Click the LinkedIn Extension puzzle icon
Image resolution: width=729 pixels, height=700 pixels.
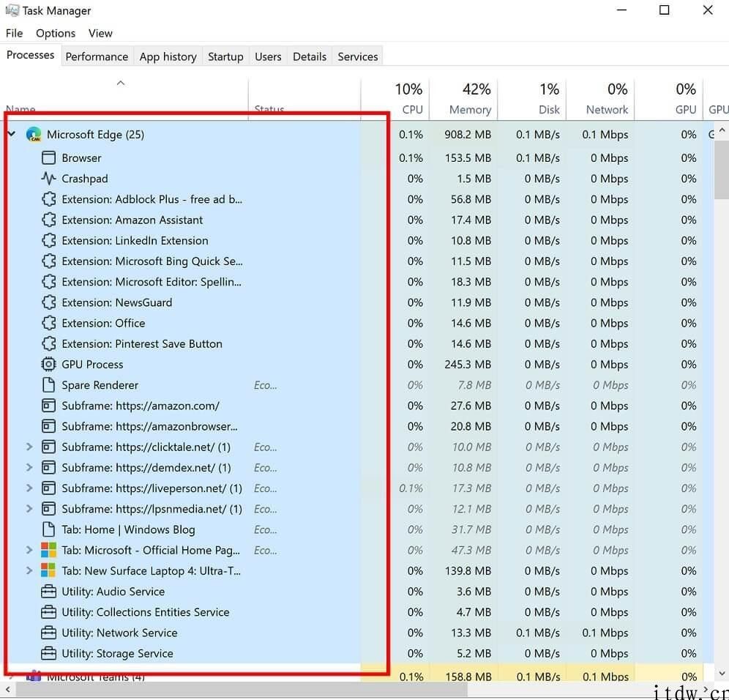(48, 240)
